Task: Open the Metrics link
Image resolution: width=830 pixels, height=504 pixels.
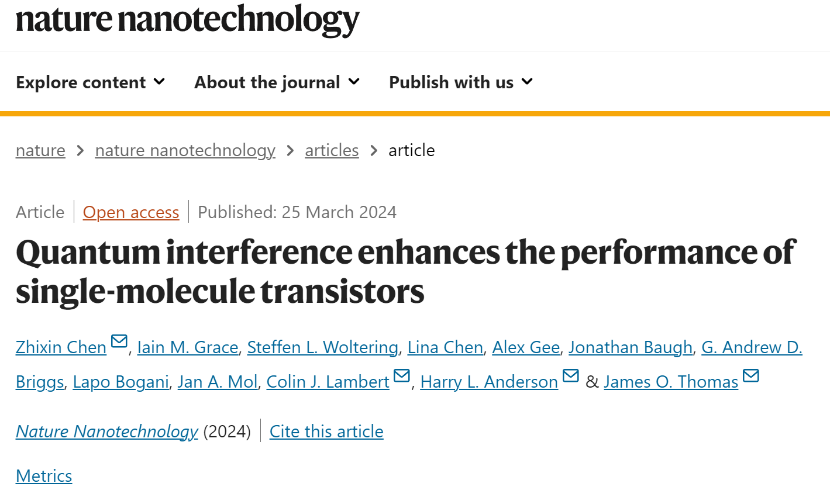Action: [x=44, y=476]
